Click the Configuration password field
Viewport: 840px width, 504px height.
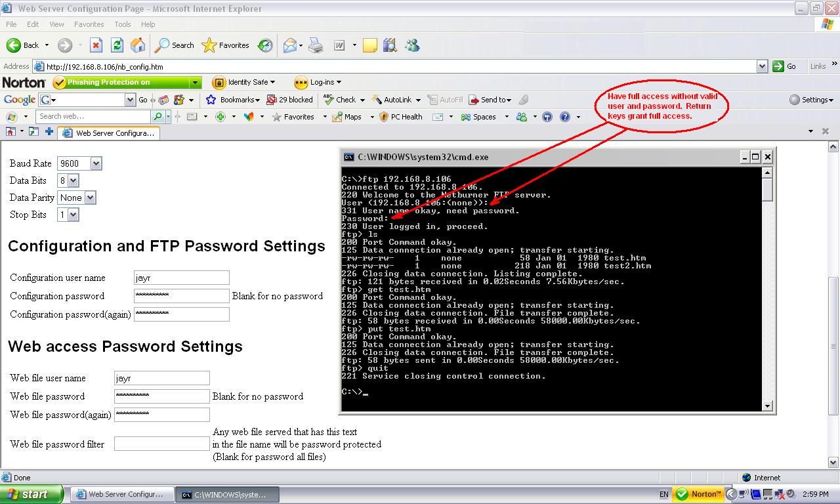coord(182,296)
